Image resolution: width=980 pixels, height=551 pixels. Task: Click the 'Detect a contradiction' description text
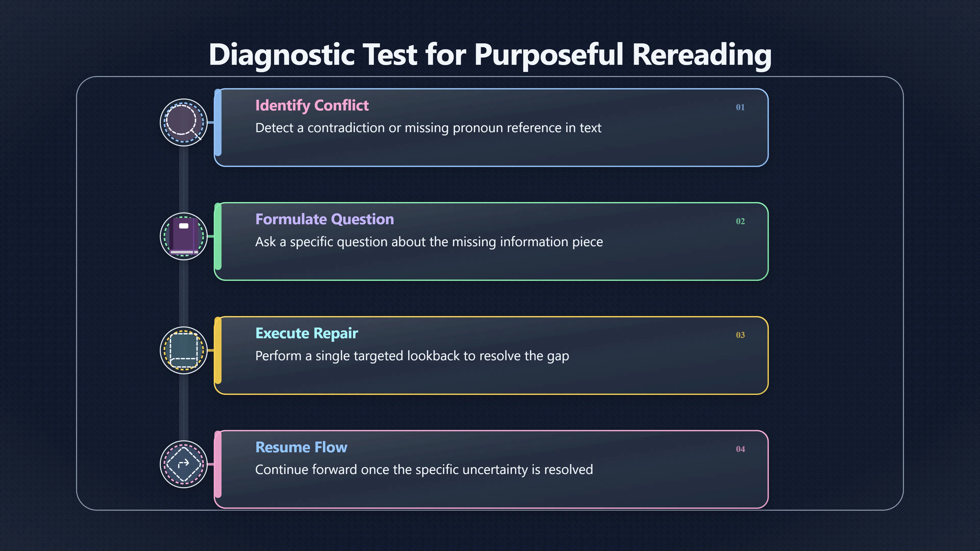428,128
